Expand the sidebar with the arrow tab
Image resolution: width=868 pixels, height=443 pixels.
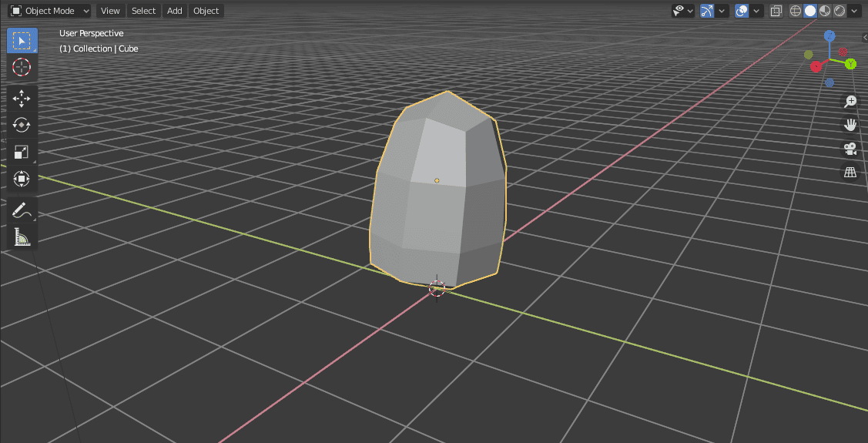(x=865, y=37)
